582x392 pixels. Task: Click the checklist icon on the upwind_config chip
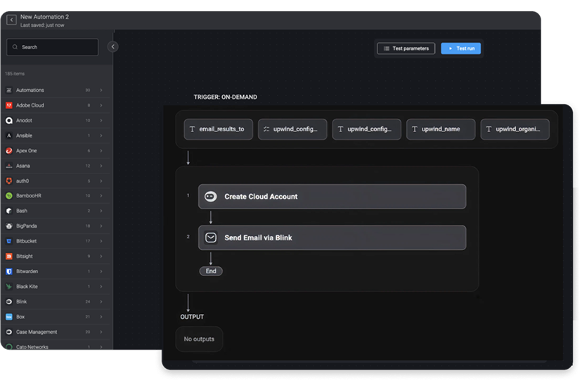click(x=266, y=129)
